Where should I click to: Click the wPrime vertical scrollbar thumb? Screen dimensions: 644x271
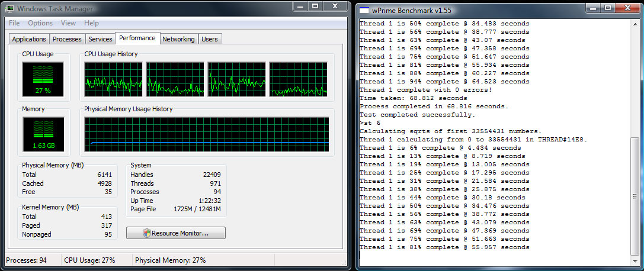[635, 196]
